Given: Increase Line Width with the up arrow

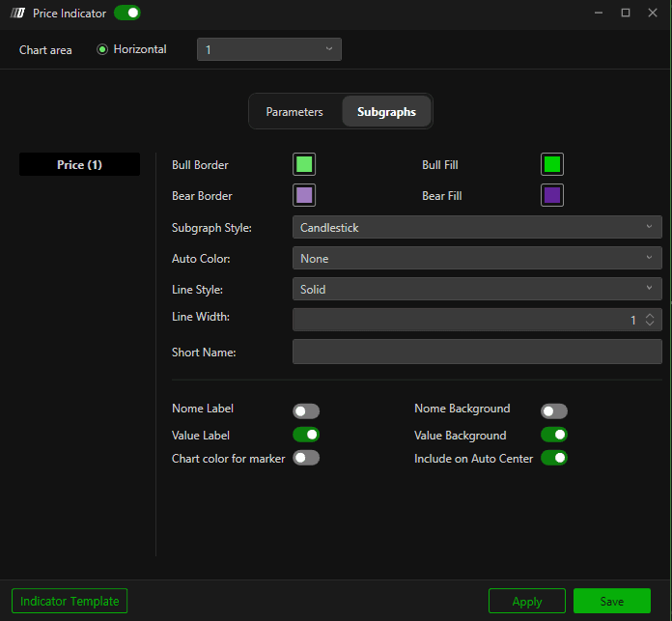Looking at the screenshot, I should [x=649, y=316].
